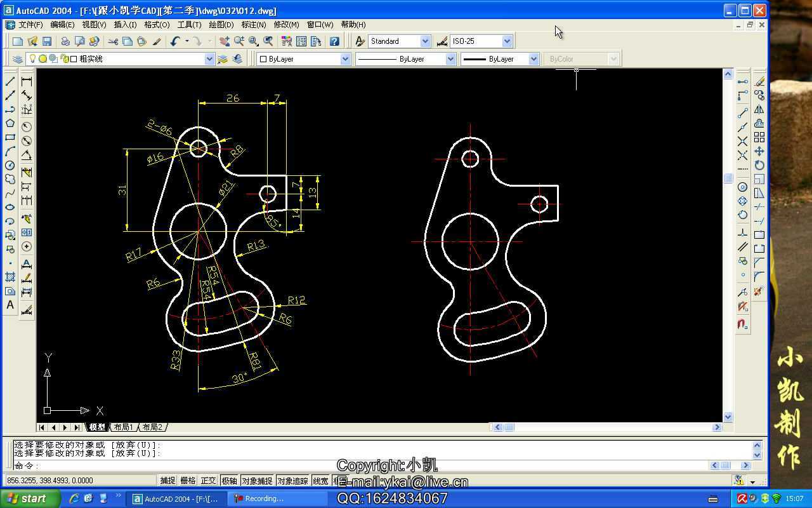Select the Rectangle draw tool

coord(10,137)
